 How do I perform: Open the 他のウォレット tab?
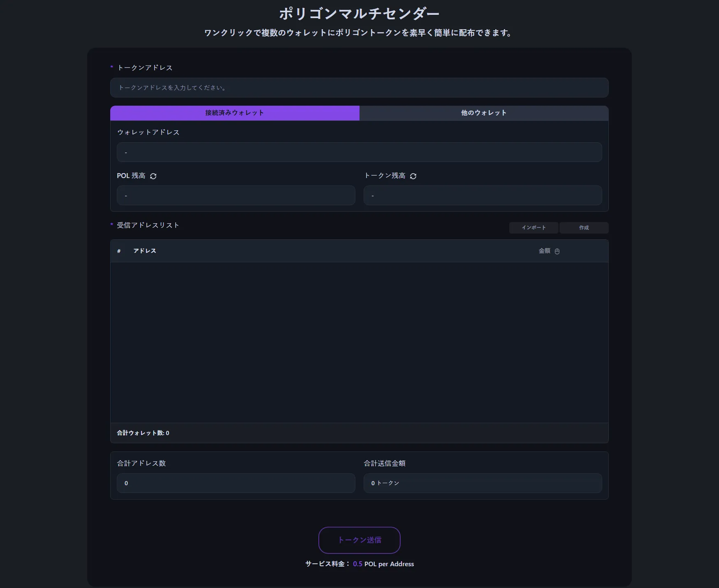coord(484,113)
